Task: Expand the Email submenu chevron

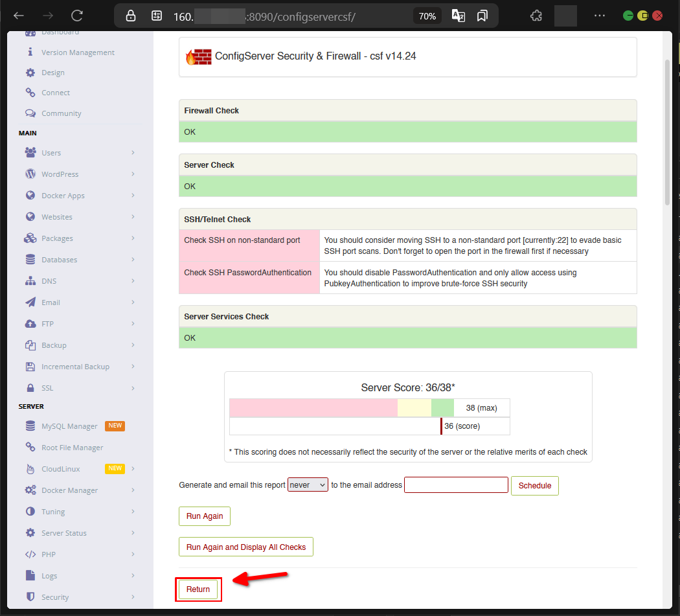Action: (x=133, y=302)
